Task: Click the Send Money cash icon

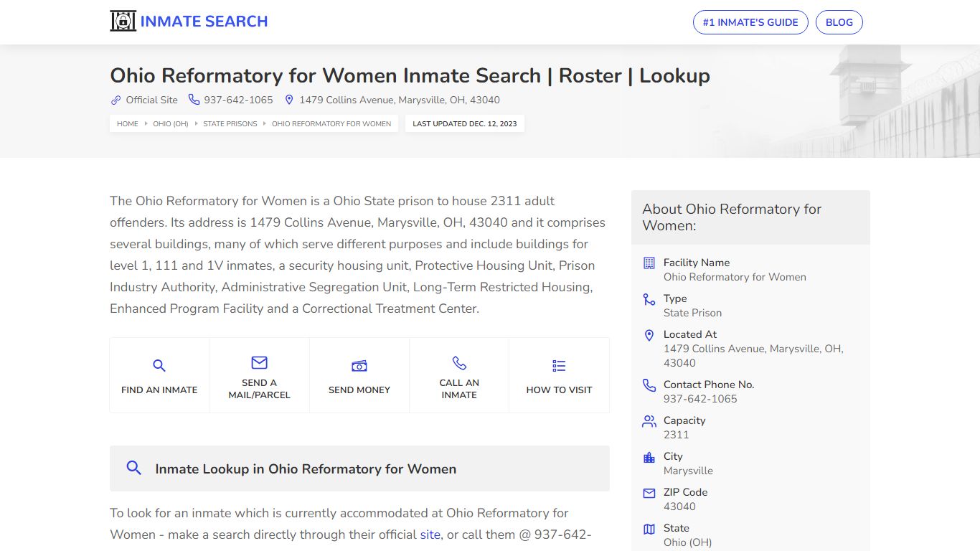Action: (x=359, y=366)
